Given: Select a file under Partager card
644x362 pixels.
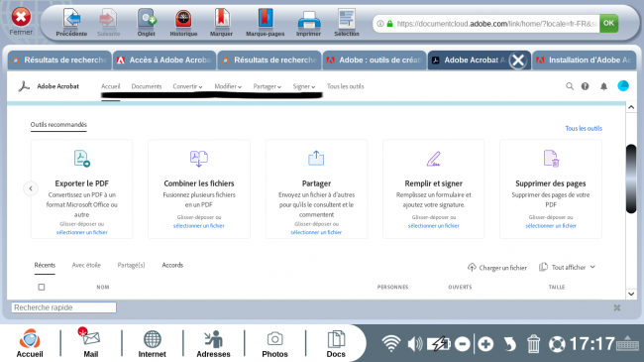Looking at the screenshot, I should click(316, 232).
